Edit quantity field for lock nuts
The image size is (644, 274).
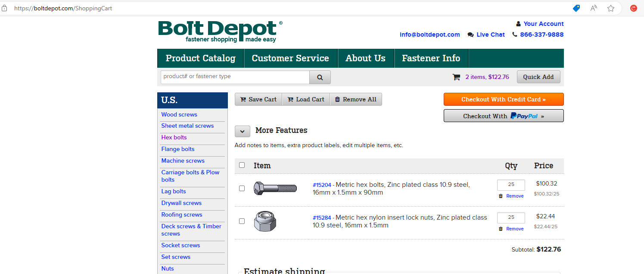[x=511, y=217]
